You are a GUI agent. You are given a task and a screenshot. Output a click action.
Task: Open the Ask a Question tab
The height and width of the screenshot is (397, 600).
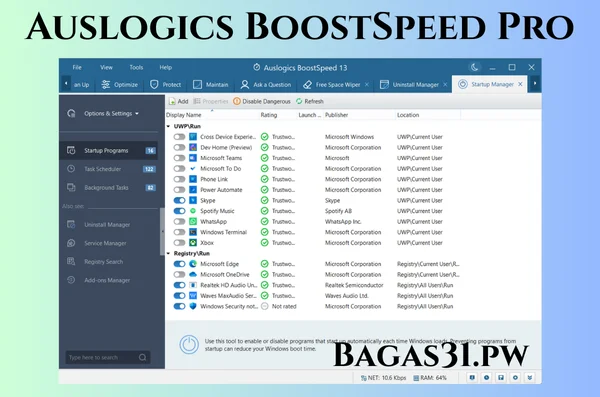click(266, 85)
